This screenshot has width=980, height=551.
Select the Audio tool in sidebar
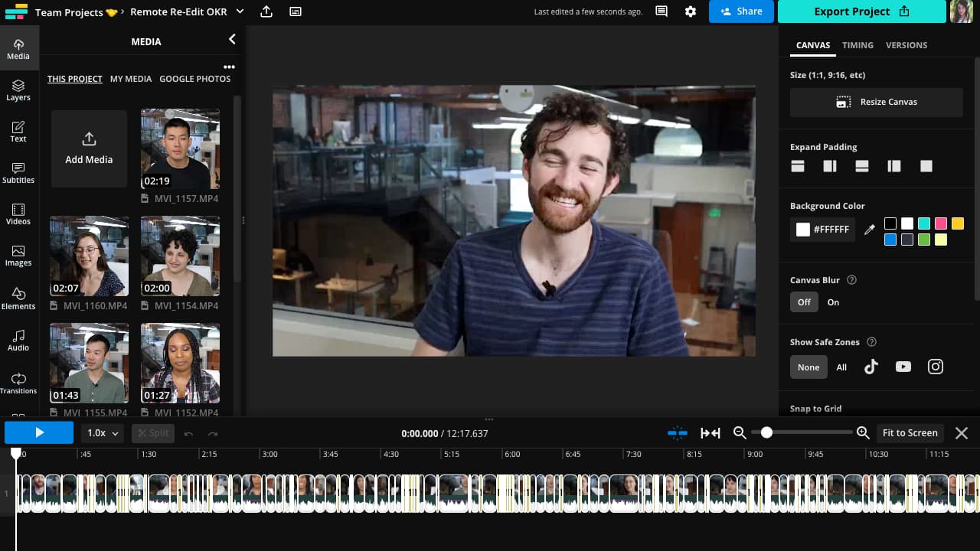pos(18,341)
